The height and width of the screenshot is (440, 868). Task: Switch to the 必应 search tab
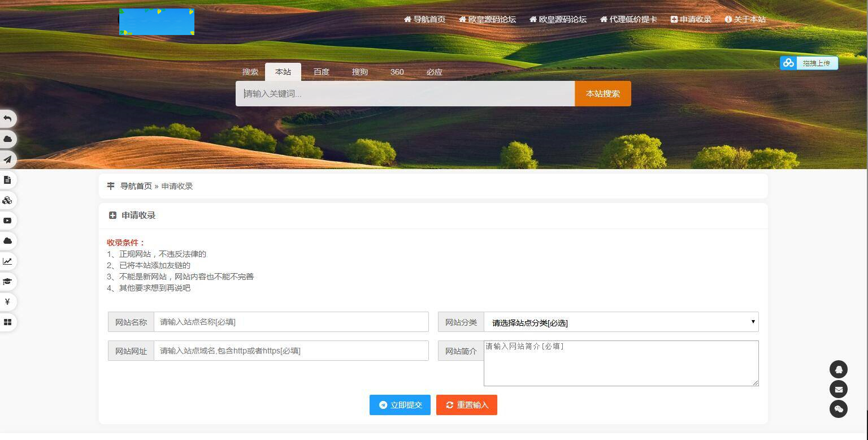[434, 72]
